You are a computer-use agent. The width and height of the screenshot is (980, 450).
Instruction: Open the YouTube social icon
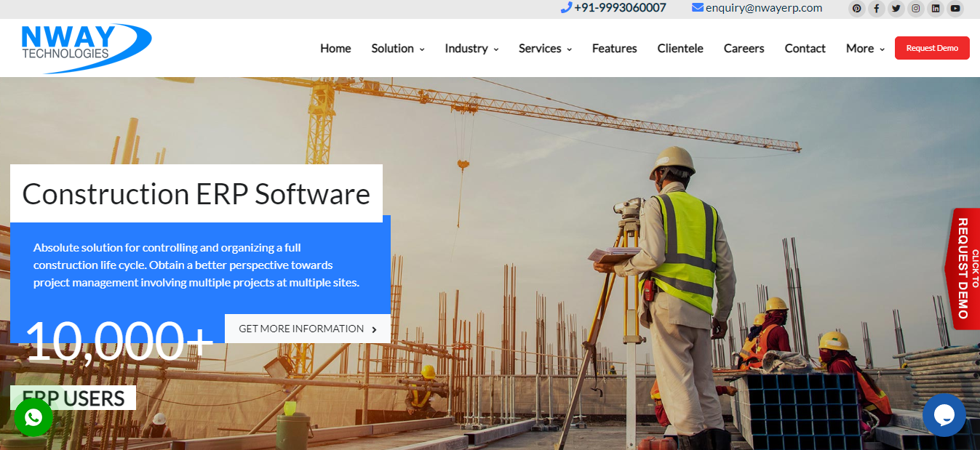pyautogui.click(x=955, y=9)
